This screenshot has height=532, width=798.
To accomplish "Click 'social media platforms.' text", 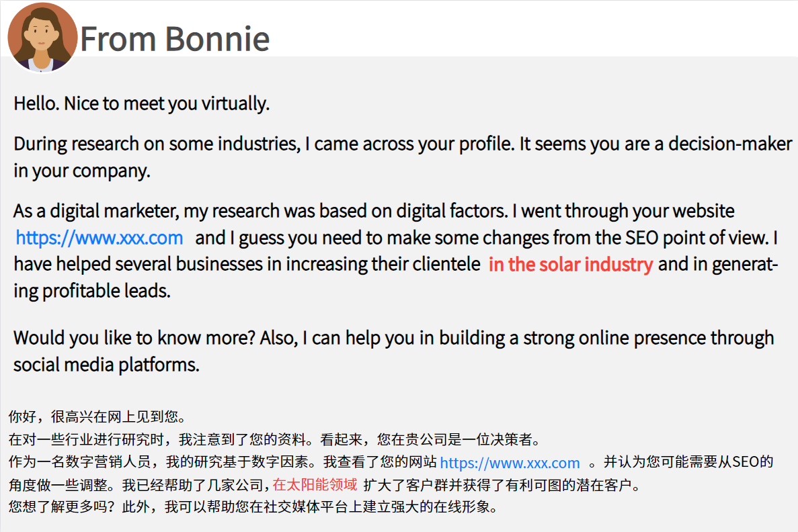I will coord(106,365).
